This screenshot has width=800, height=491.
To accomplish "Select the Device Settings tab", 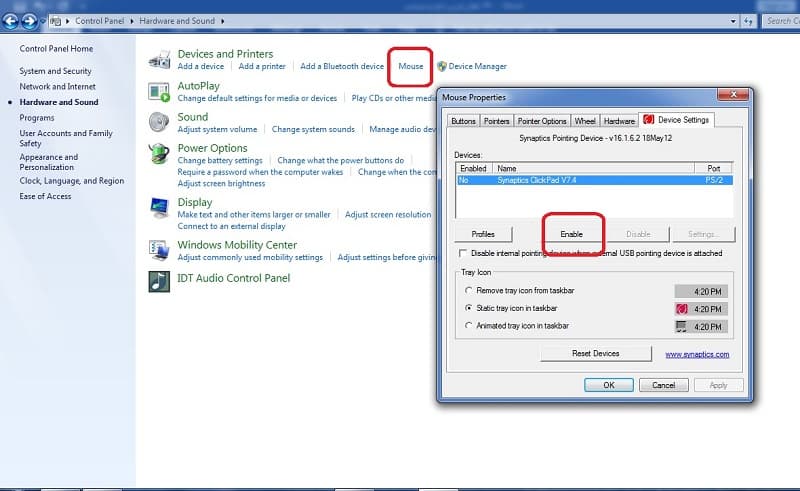I will [677, 120].
